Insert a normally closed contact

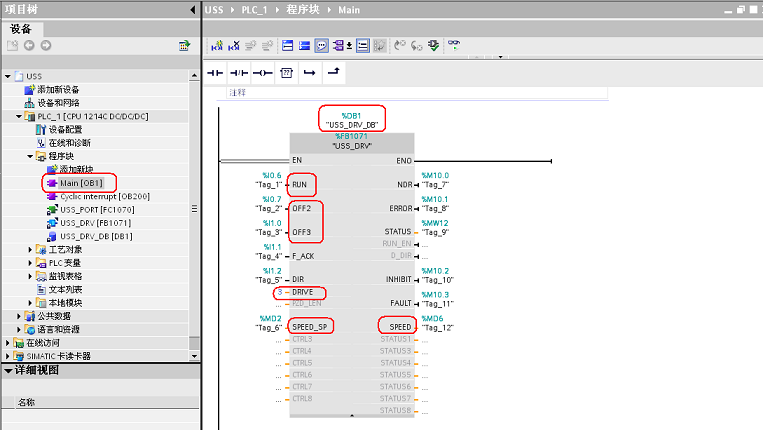pyautogui.click(x=238, y=73)
